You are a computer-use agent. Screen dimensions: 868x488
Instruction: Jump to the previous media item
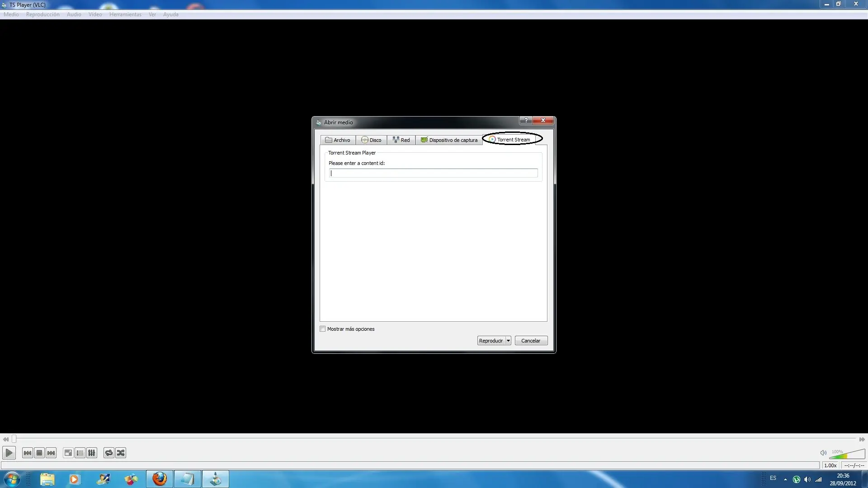click(28, 453)
